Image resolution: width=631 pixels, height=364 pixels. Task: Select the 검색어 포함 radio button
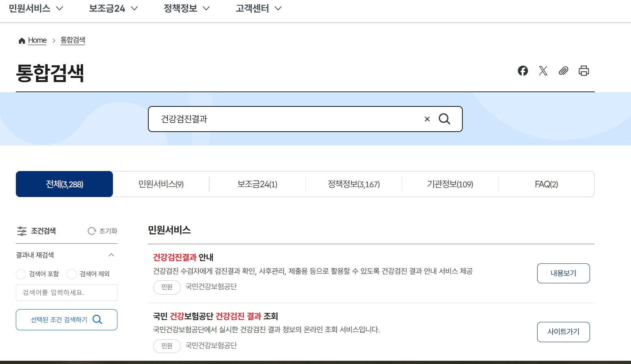pos(21,274)
